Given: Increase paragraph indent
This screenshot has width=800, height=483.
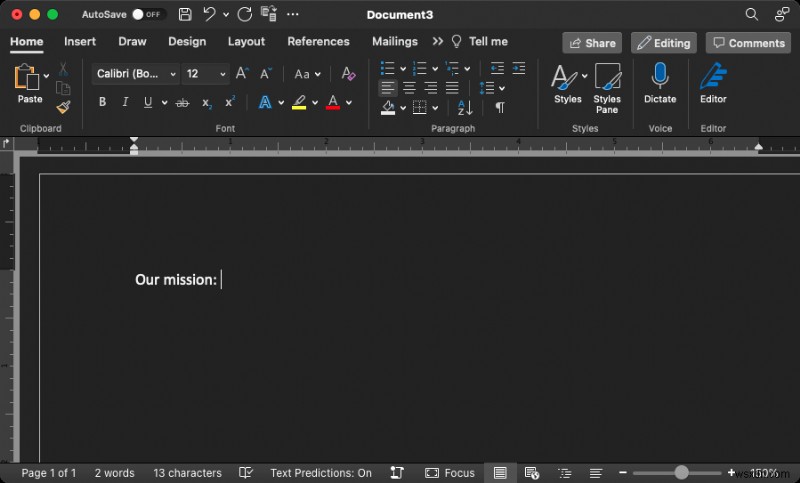Looking at the screenshot, I should click(x=519, y=68).
